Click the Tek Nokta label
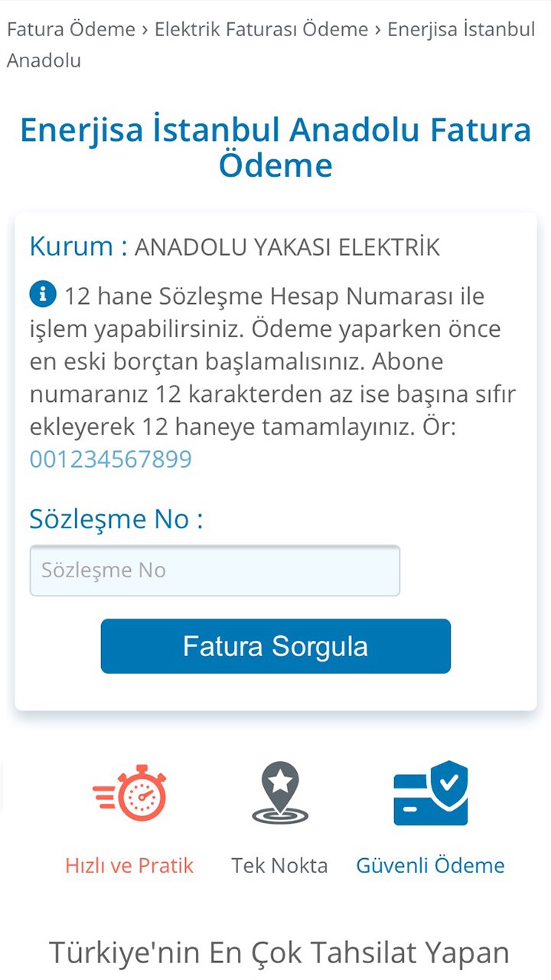This screenshot has height=980, width=551. 279,866
